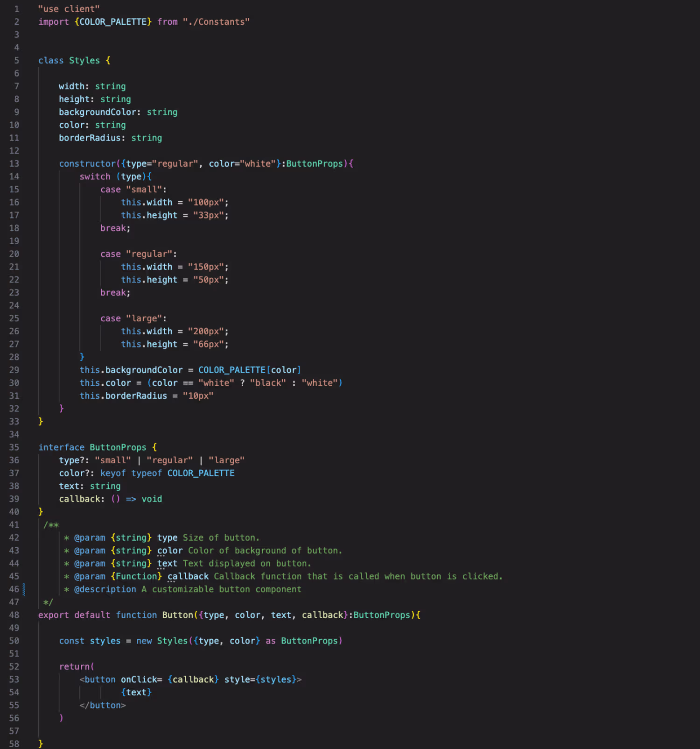The width and height of the screenshot is (700, 749).
Task: Click the interface name ButtonProps on line 35
Action: point(118,447)
